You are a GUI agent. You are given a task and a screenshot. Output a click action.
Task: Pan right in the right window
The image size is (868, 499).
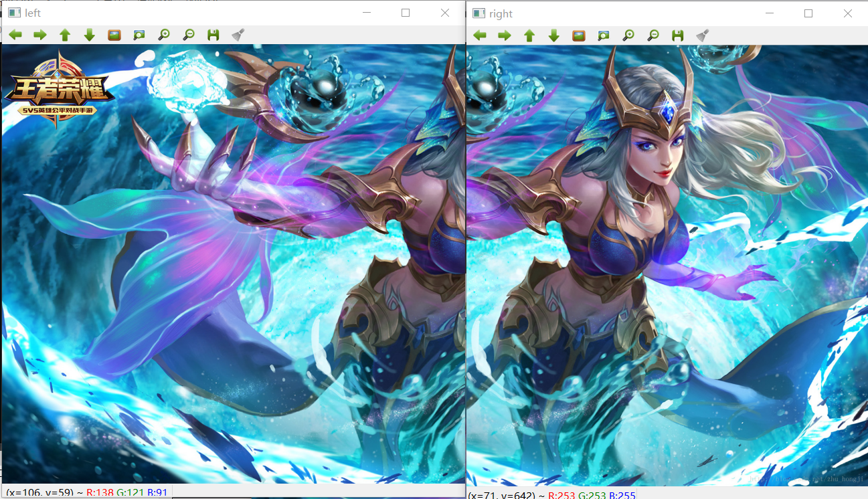(x=505, y=35)
